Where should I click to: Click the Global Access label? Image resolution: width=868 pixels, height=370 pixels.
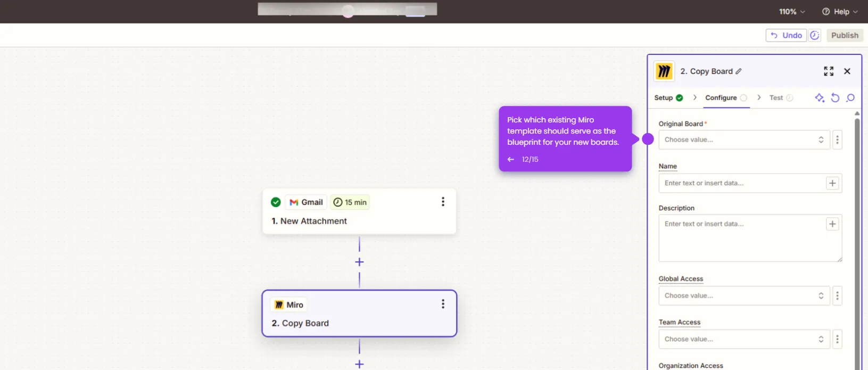pyautogui.click(x=681, y=278)
